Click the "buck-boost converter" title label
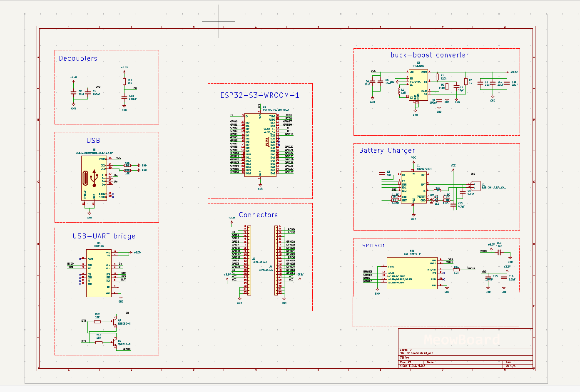Viewport: 580px width, 392px height. (429, 55)
